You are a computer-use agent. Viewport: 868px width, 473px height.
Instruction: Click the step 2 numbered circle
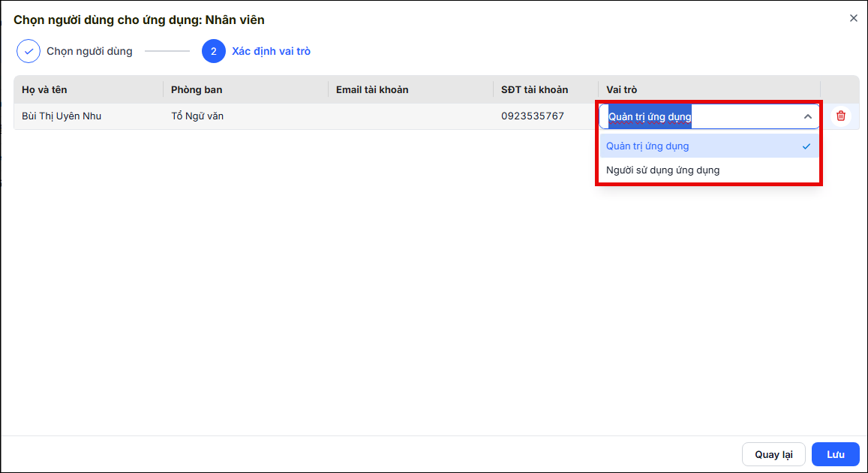214,51
